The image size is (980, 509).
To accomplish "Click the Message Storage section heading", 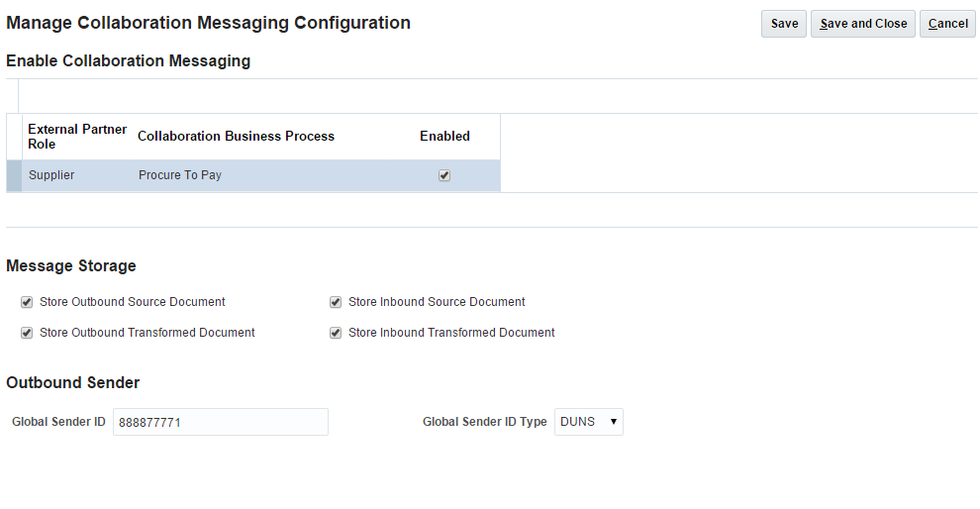I will coord(71,265).
